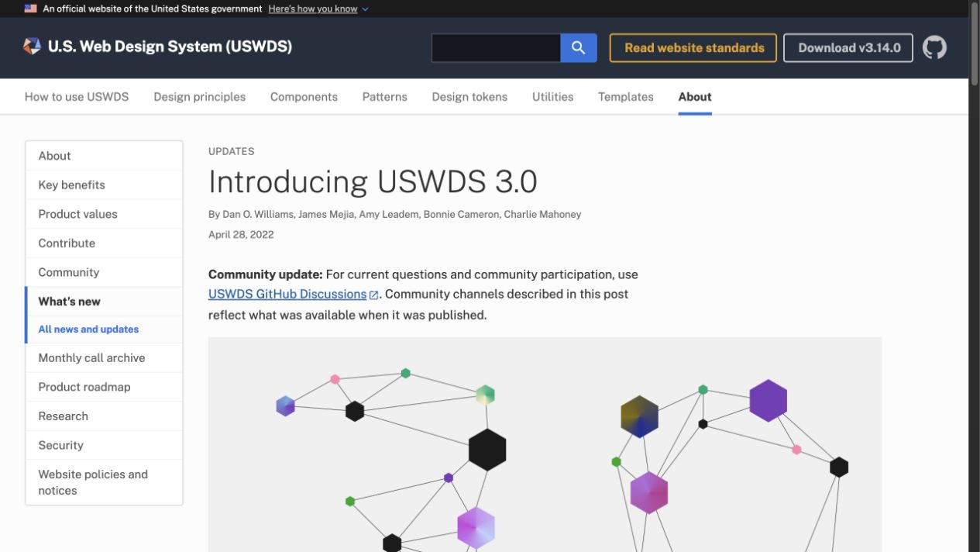
Task: Open About in the side navigation
Action: 104,156
